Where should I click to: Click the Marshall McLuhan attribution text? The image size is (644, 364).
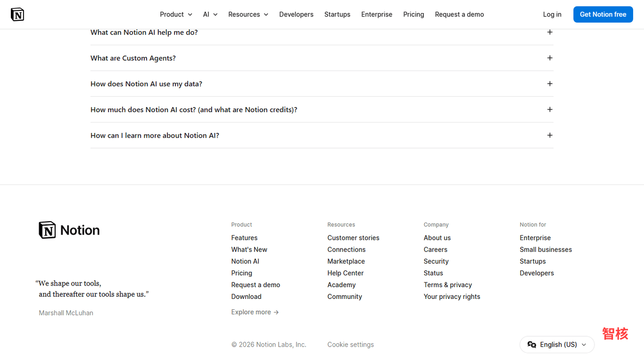(66, 313)
